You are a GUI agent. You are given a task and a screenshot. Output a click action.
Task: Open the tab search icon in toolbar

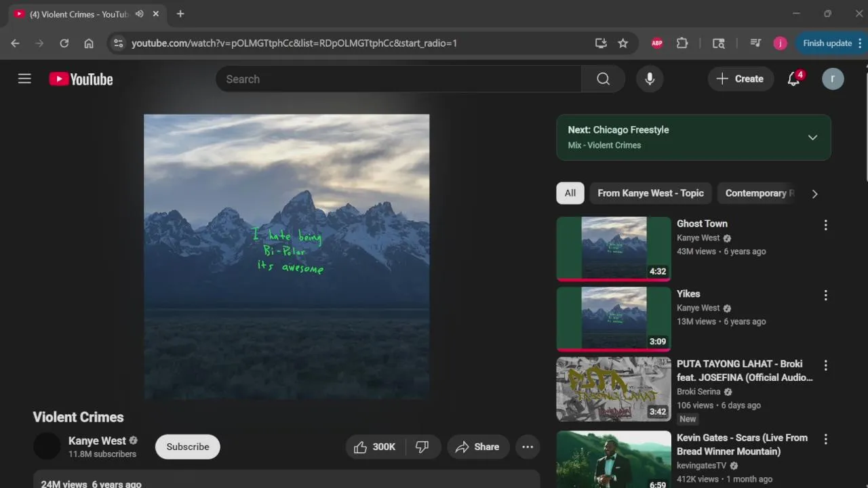(719, 43)
